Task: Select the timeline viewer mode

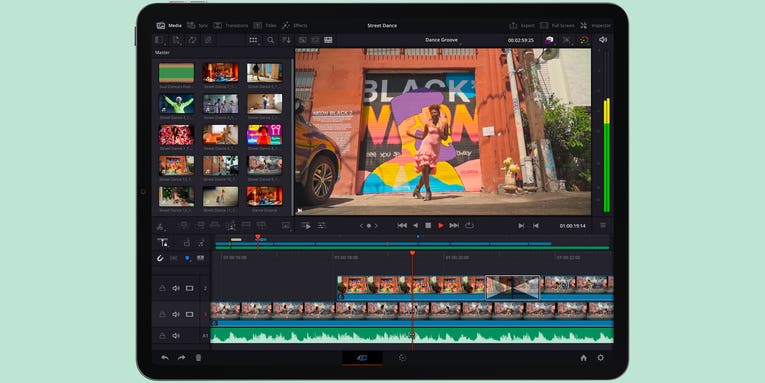Action: tap(328, 40)
